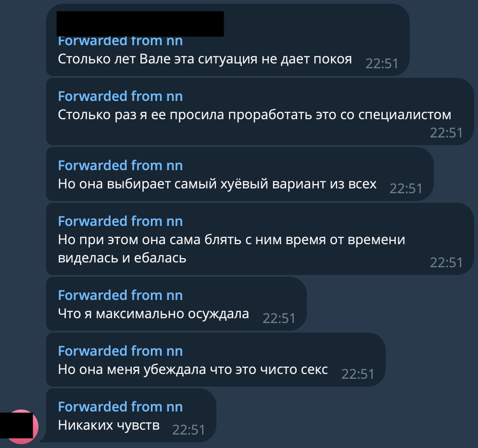Select the message "Что я максимально осуждала"
478x448 pixels.
tap(153, 314)
